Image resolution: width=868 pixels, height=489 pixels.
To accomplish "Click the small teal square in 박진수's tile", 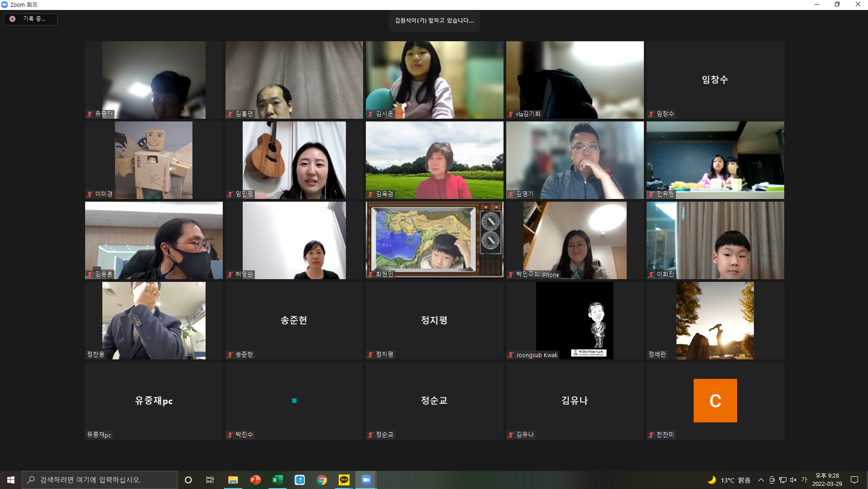I will (294, 401).
